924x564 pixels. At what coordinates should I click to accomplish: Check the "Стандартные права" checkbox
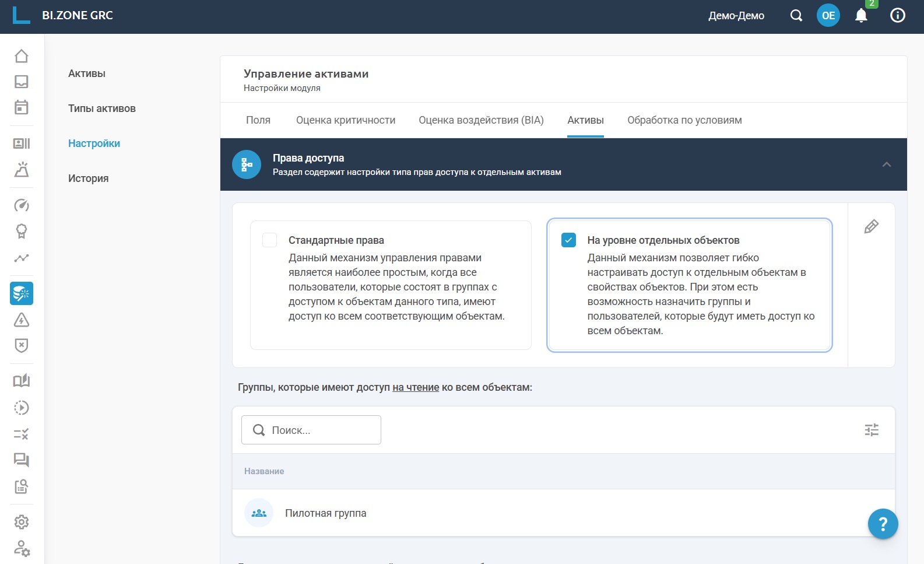[x=269, y=240]
